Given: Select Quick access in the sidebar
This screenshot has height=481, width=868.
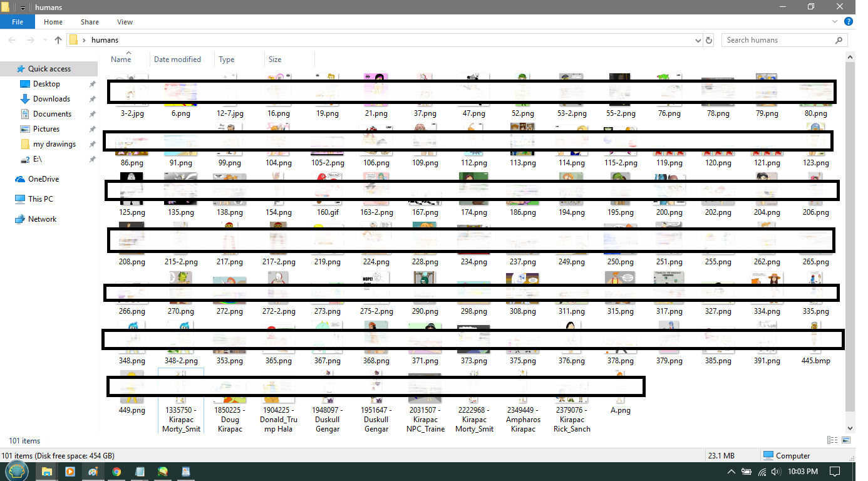Looking at the screenshot, I should 49,69.
